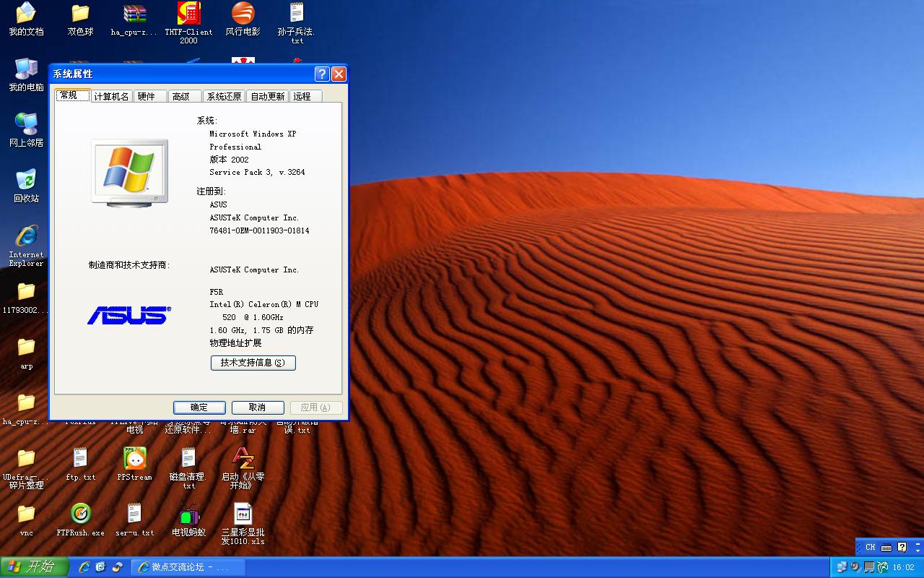Click the CH input language indicator

pos(870,548)
